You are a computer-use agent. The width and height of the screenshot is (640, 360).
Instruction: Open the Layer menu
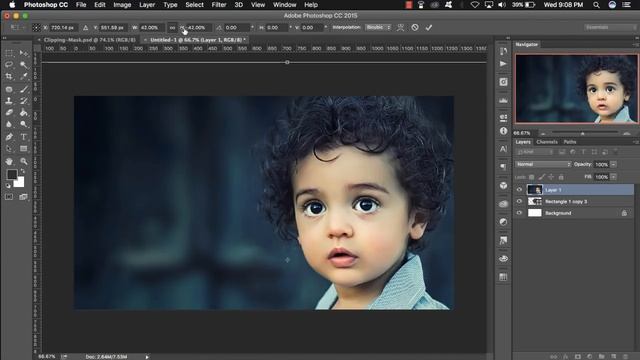(147, 5)
